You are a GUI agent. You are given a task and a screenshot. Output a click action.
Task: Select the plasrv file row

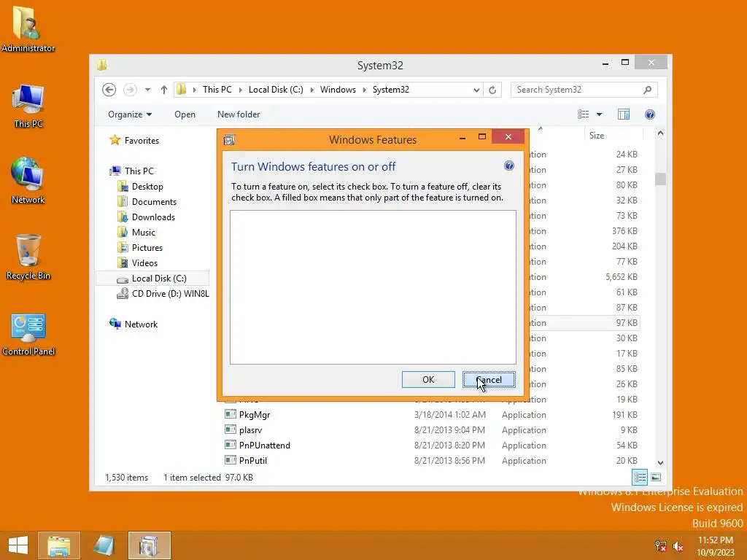pyautogui.click(x=432, y=429)
